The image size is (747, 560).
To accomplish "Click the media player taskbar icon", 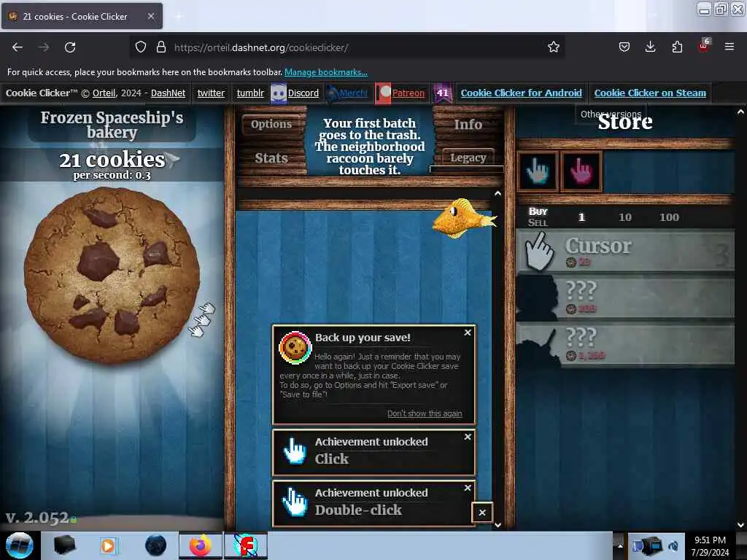I will pos(108,545).
